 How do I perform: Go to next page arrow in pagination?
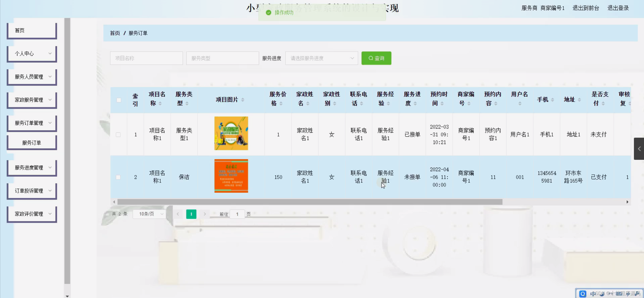coord(205,214)
